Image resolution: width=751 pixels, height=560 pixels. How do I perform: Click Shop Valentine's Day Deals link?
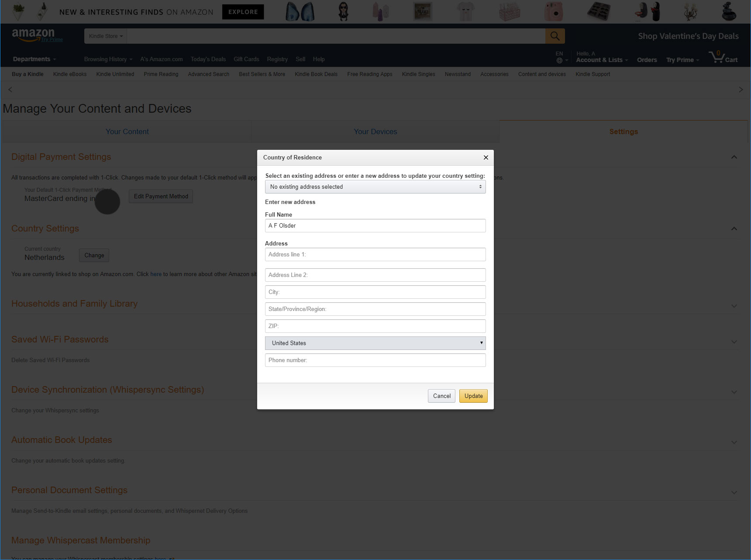(x=688, y=36)
